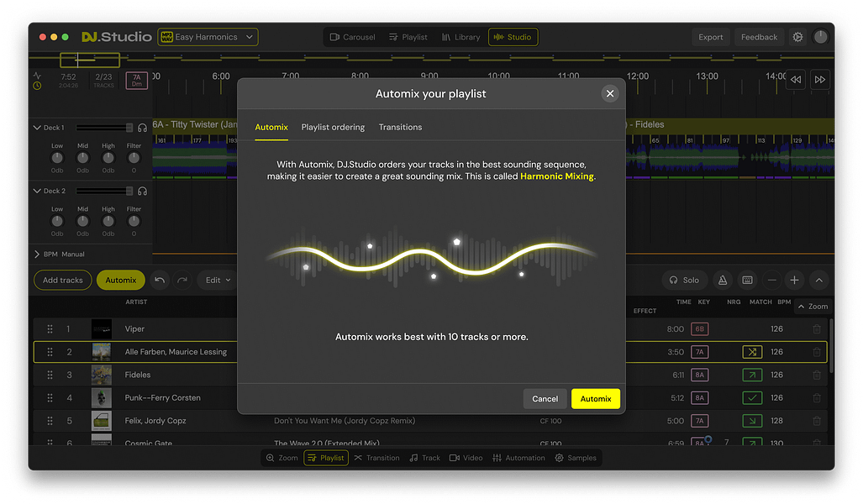This screenshot has width=863, height=504.
Task: Toggle Deck 1 headphone cue
Action: click(143, 128)
